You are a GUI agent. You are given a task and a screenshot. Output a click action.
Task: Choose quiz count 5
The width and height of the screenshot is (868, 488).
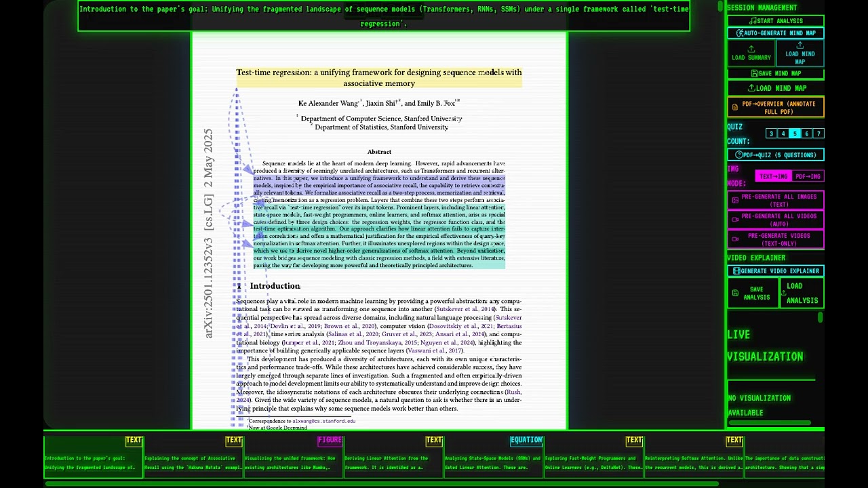795,134
